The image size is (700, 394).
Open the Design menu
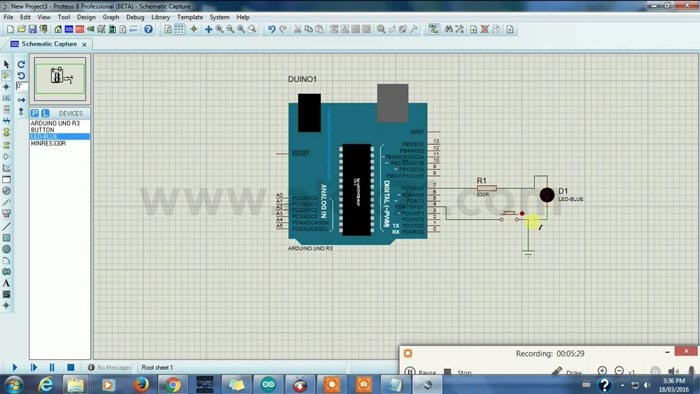(x=86, y=17)
